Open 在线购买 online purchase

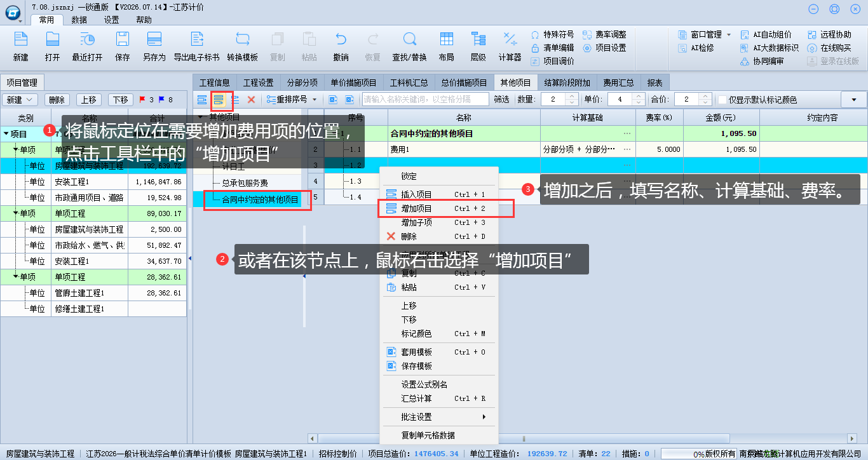829,48
